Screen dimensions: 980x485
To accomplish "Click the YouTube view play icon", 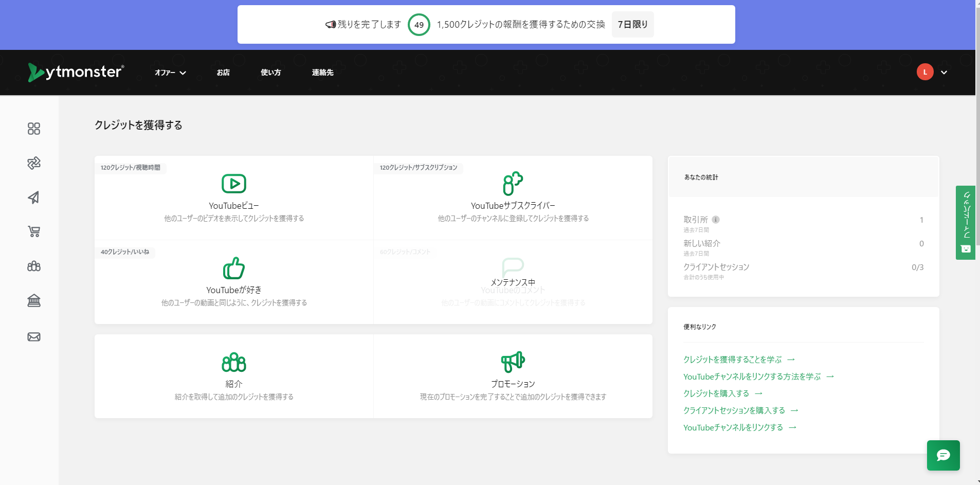I will point(234,184).
